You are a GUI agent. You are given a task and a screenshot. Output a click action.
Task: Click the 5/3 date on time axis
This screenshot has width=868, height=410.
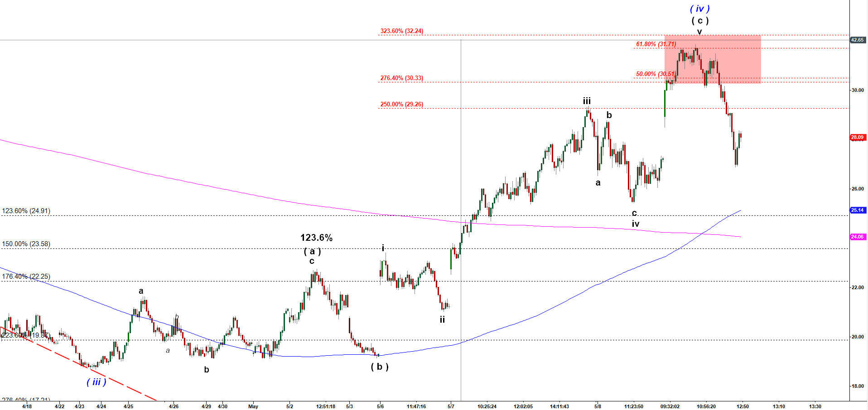[x=349, y=406]
